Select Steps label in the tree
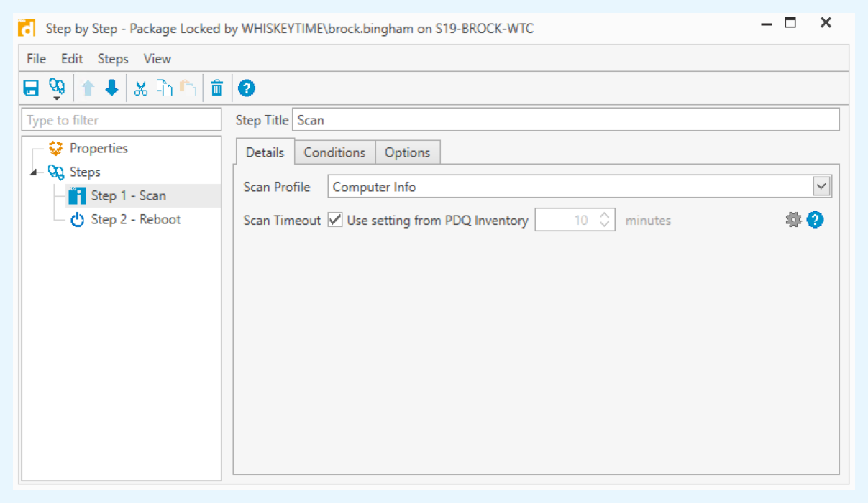The image size is (868, 503). pyautogui.click(x=85, y=172)
